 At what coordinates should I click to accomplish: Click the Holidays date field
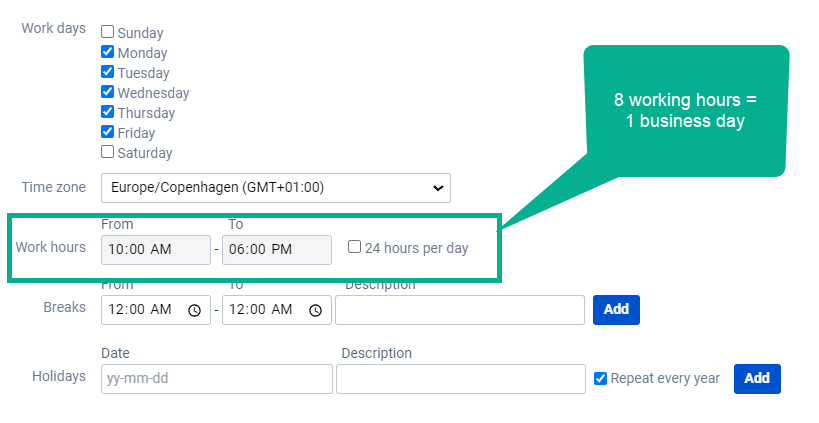pyautogui.click(x=216, y=379)
